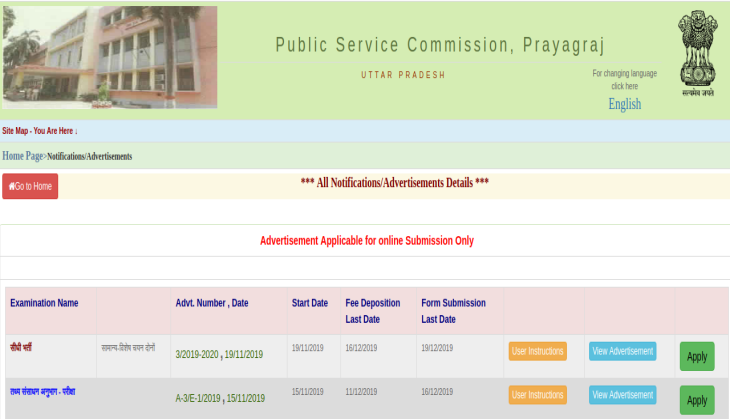Click the Site Map - You Are Here text
Image resolution: width=730 pixels, height=419 pixels.
(40, 131)
